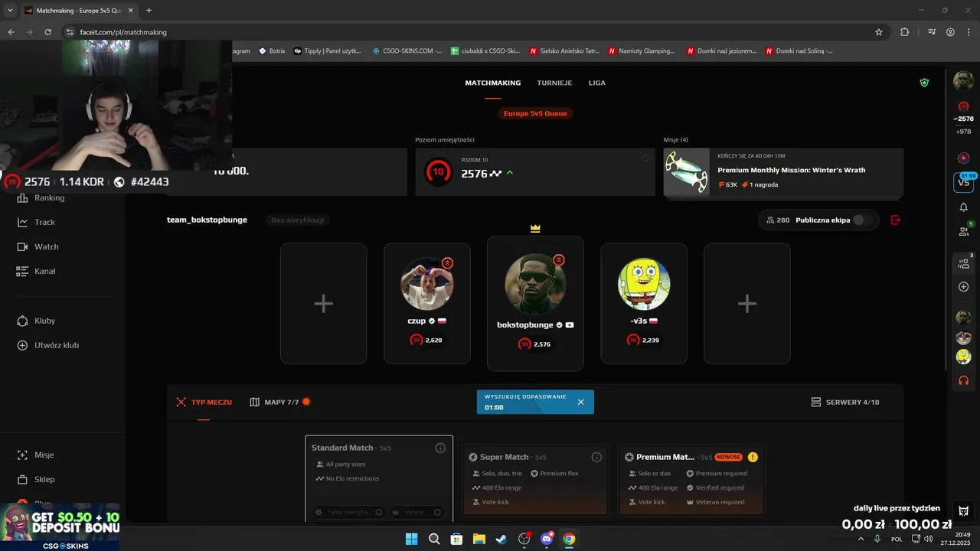This screenshot has width=980, height=551.
Task: Open Chrome extensions puzzle icon
Action: click(x=904, y=32)
